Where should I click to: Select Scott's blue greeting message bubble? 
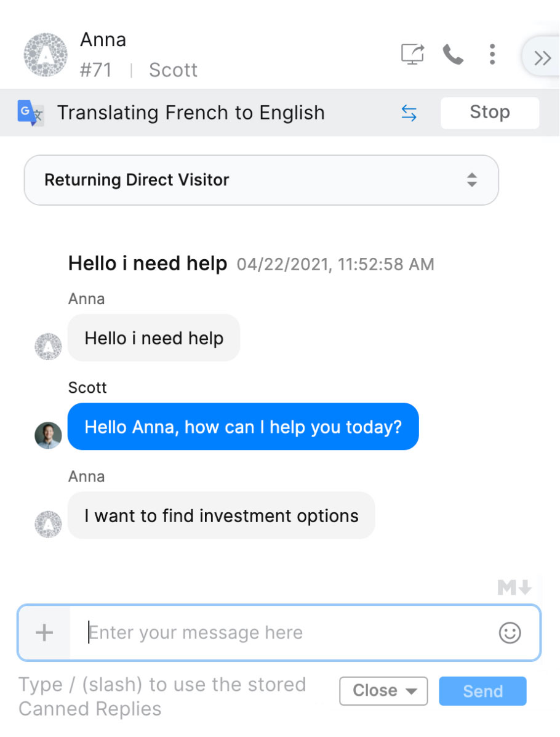tap(243, 427)
